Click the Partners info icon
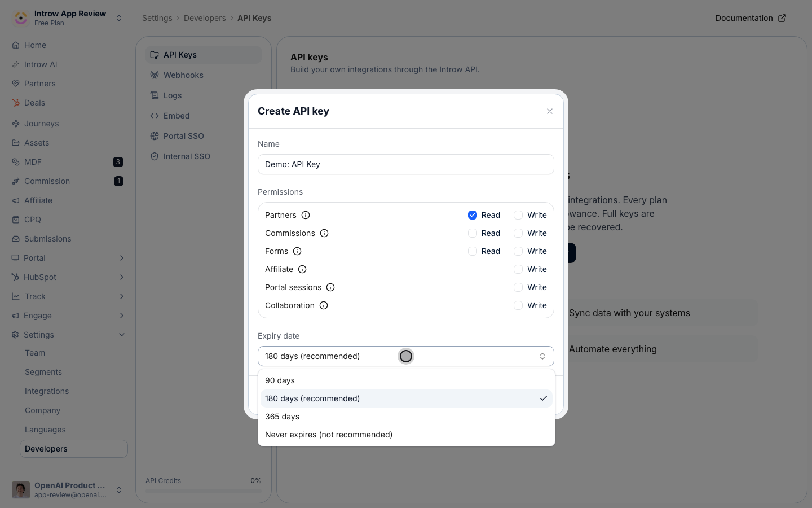This screenshot has height=508, width=812. [x=306, y=215]
